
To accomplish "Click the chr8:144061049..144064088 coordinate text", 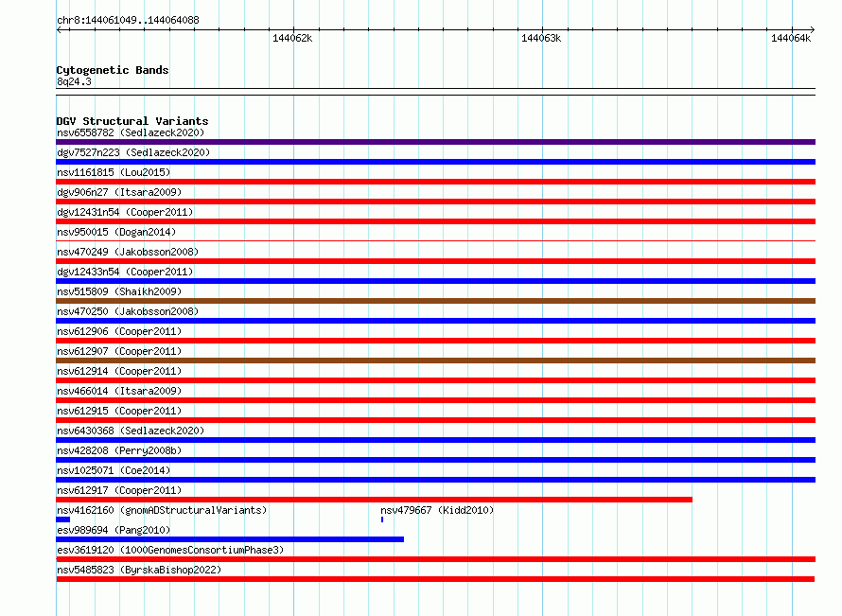I will 128,20.
